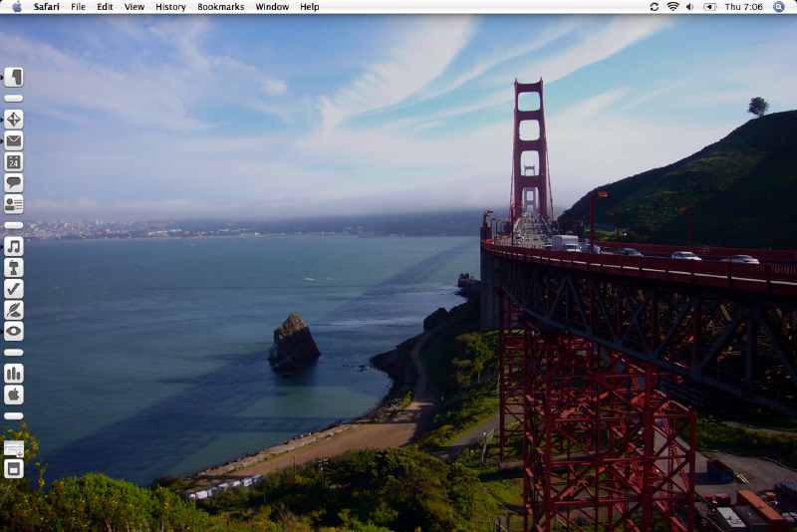Open the eye-shaped dock icon
Viewport: 797px width, 532px height.
(14, 332)
